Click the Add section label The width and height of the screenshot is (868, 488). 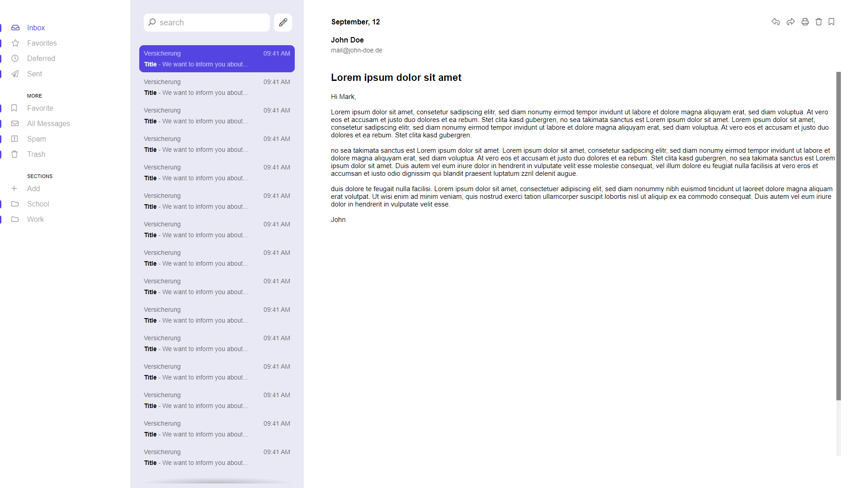(33, 188)
